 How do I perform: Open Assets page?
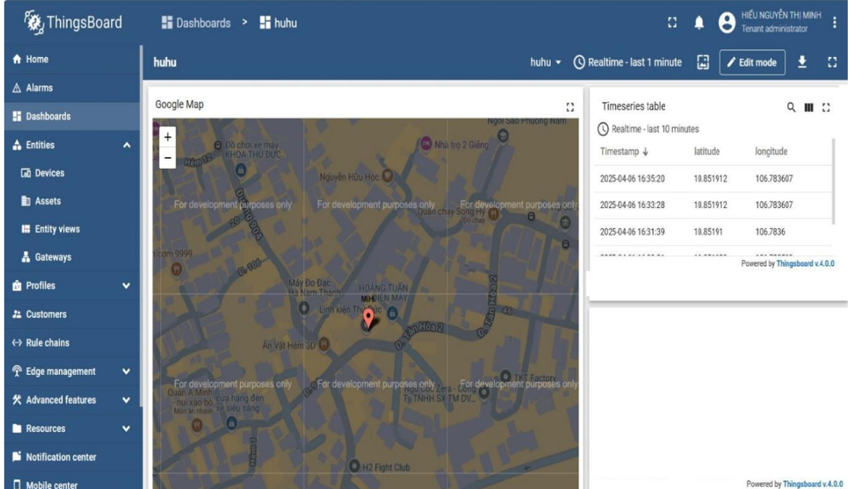coord(70,202)
